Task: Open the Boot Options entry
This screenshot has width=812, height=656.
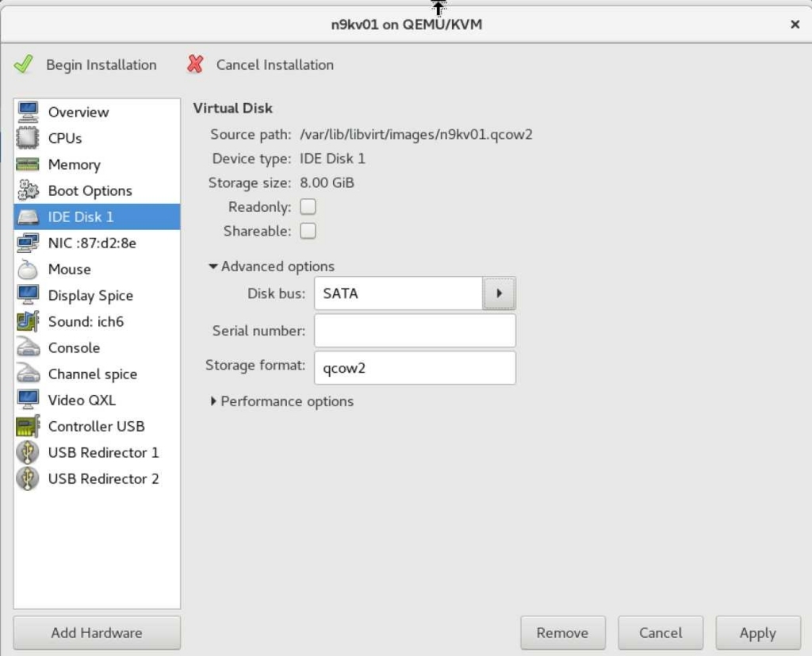Action: click(97, 190)
